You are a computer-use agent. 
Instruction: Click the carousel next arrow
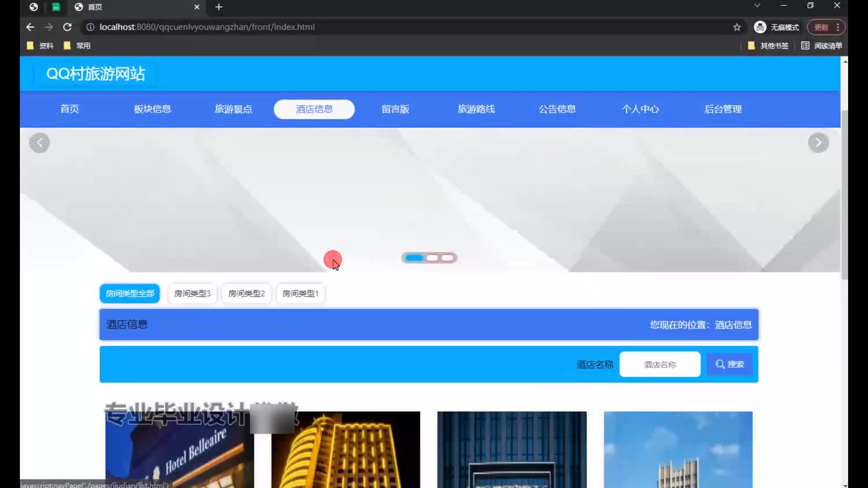(818, 143)
